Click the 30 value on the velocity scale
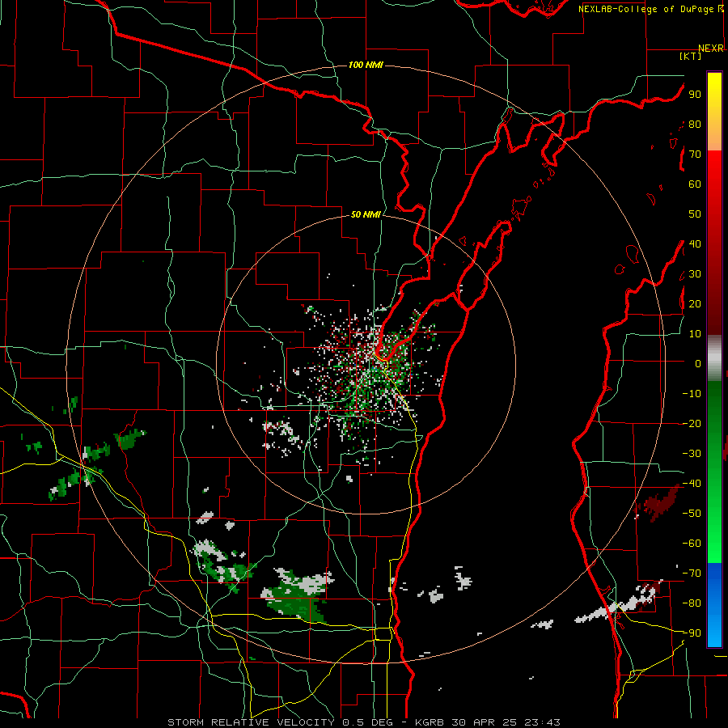Screen dimensions: 728x728 695,274
